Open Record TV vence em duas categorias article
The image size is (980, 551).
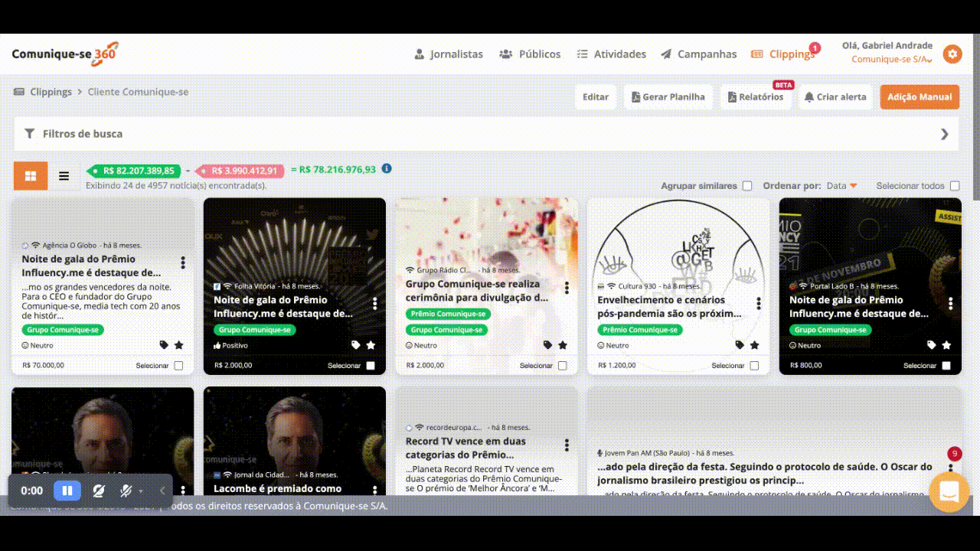coord(465,448)
